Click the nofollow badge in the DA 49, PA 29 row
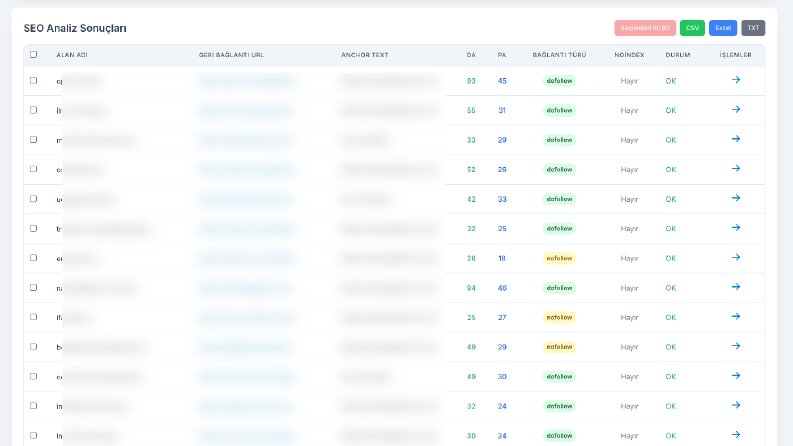Screen dimensions: 793x446 pos(559,347)
